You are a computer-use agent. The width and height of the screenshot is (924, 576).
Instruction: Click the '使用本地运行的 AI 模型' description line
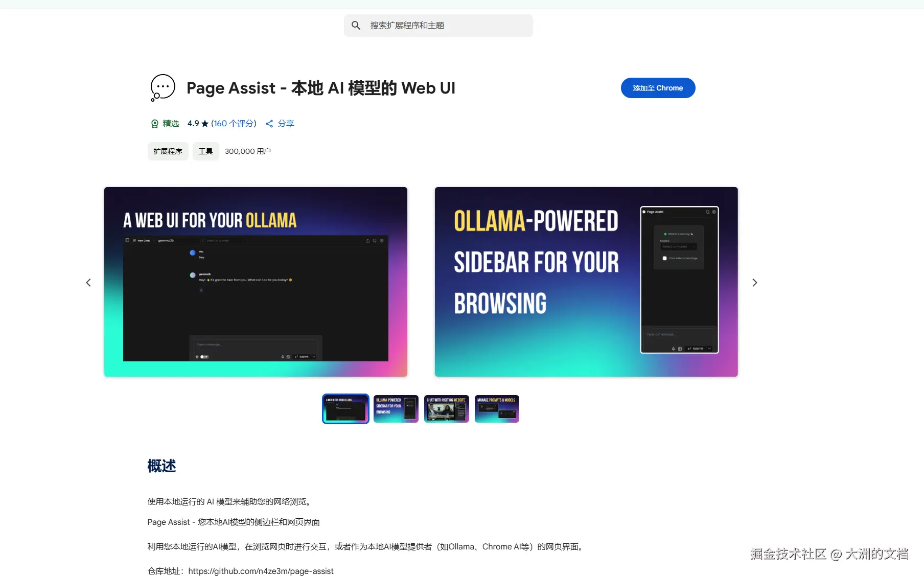tap(229, 501)
